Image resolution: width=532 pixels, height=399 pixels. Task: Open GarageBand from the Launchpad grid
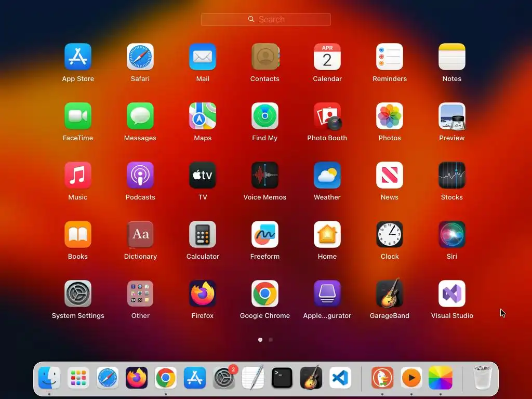pyautogui.click(x=390, y=293)
